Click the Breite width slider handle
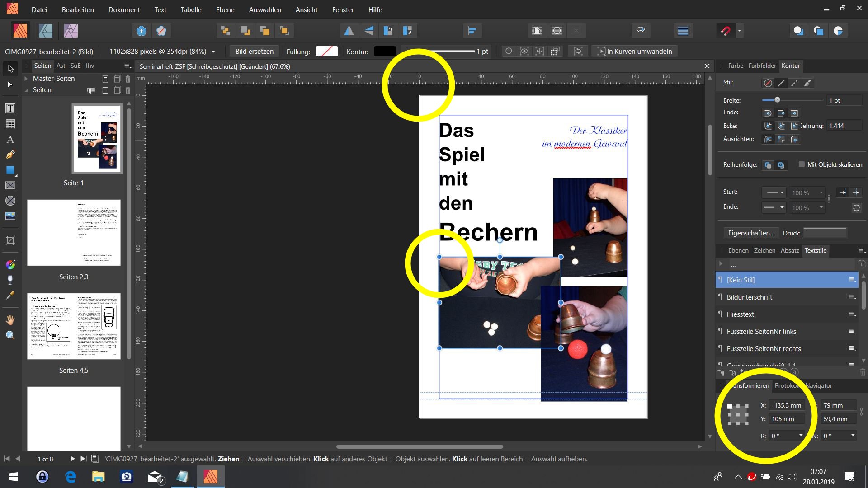This screenshot has height=488, width=868. coord(777,100)
